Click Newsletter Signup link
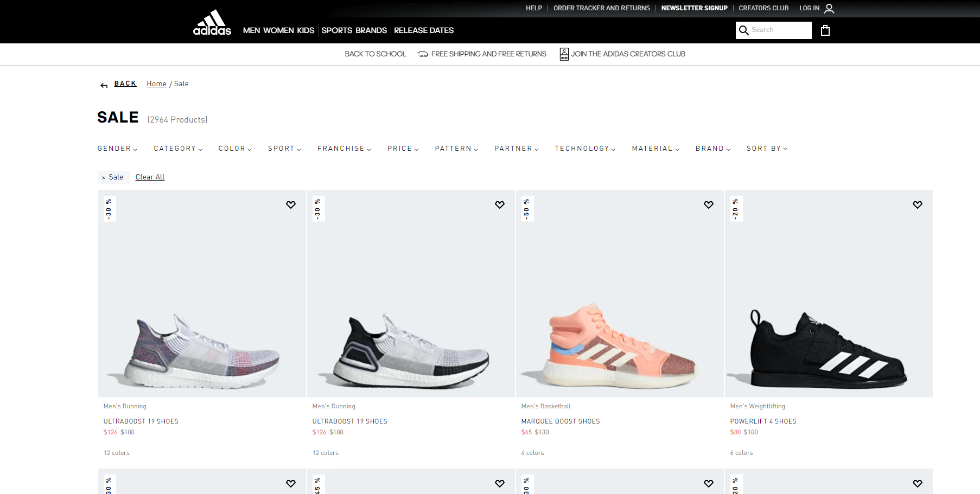The width and height of the screenshot is (980, 494). point(695,8)
